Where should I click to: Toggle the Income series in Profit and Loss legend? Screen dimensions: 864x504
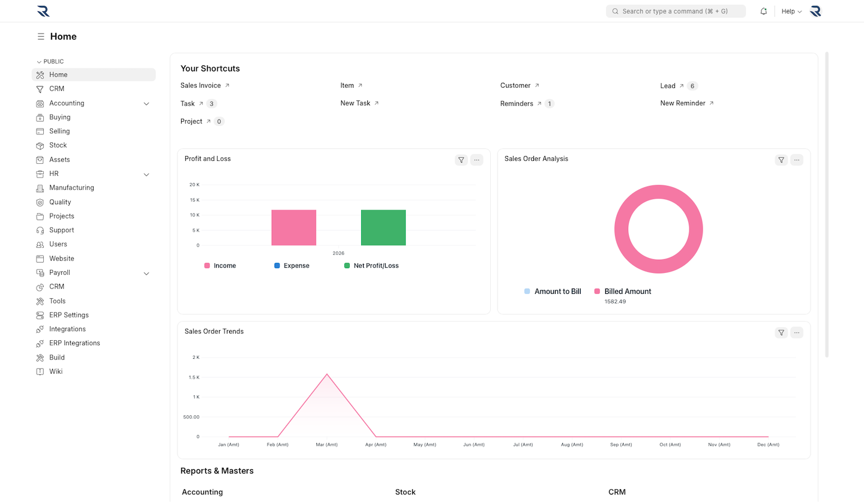point(220,265)
